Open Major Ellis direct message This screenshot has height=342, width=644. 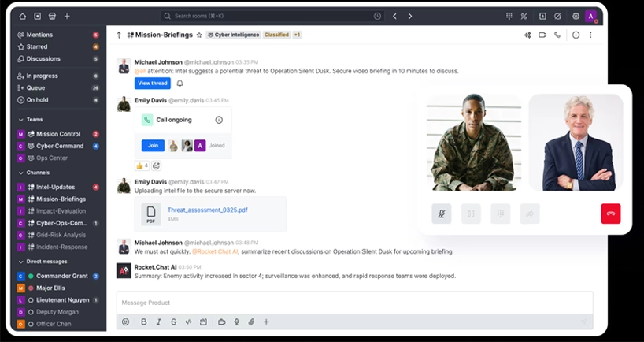tap(58, 288)
